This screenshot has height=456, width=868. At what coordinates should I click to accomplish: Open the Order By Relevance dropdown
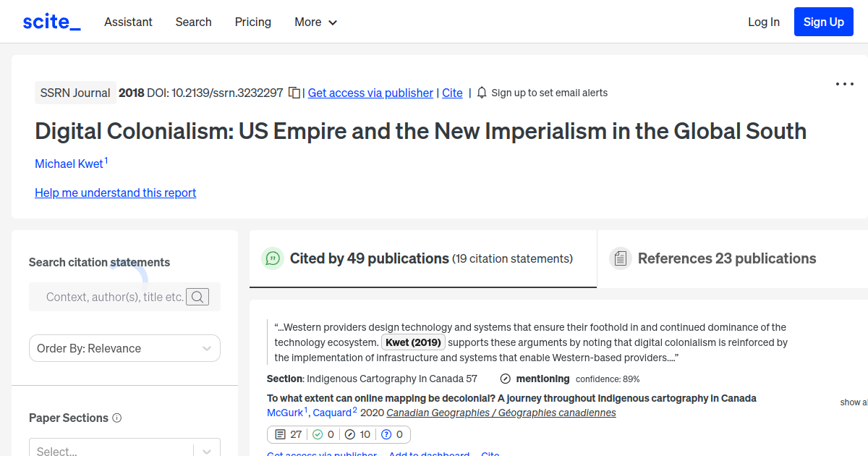(124, 348)
